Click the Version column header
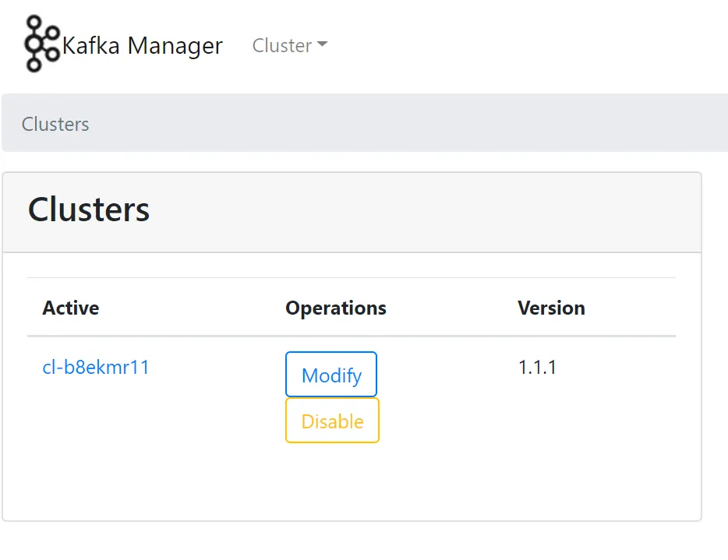728x560 pixels. [551, 308]
